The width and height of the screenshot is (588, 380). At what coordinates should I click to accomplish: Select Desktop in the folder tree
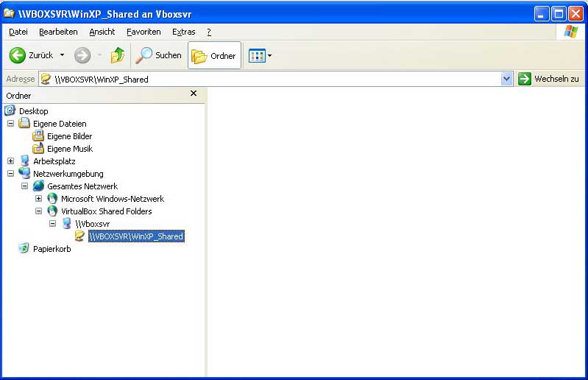pos(33,111)
